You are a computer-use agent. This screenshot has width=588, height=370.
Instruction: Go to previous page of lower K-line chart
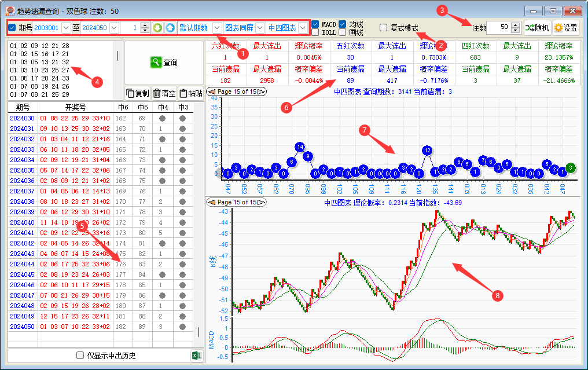point(211,202)
